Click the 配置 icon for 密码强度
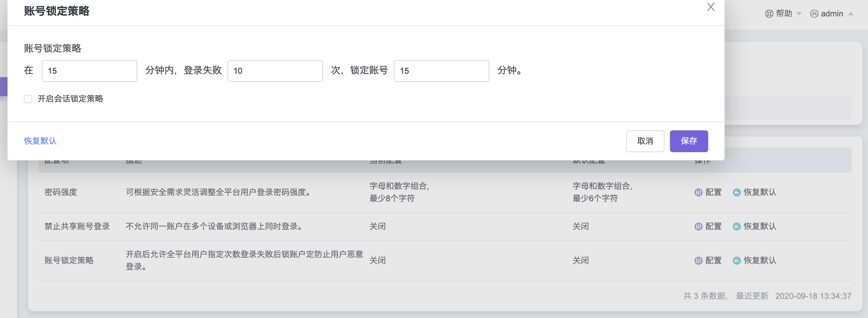 [x=698, y=192]
